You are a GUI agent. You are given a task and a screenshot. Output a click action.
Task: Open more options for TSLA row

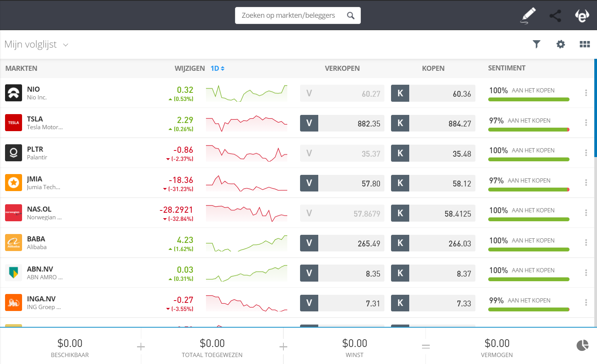[586, 123]
